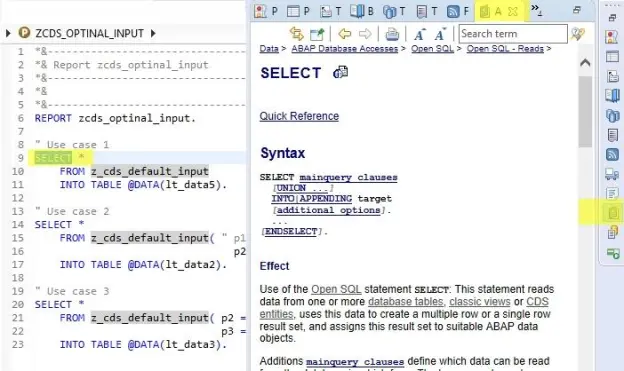
Task: Open the Open SQL link in Effect paragraph
Action: pyautogui.click(x=336, y=289)
